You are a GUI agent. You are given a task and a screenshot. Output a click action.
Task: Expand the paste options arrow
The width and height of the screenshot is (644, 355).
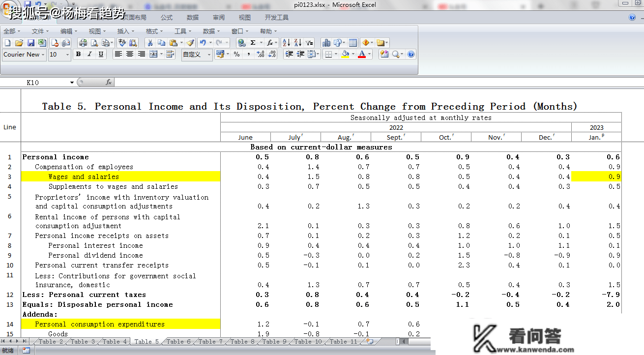click(x=181, y=43)
